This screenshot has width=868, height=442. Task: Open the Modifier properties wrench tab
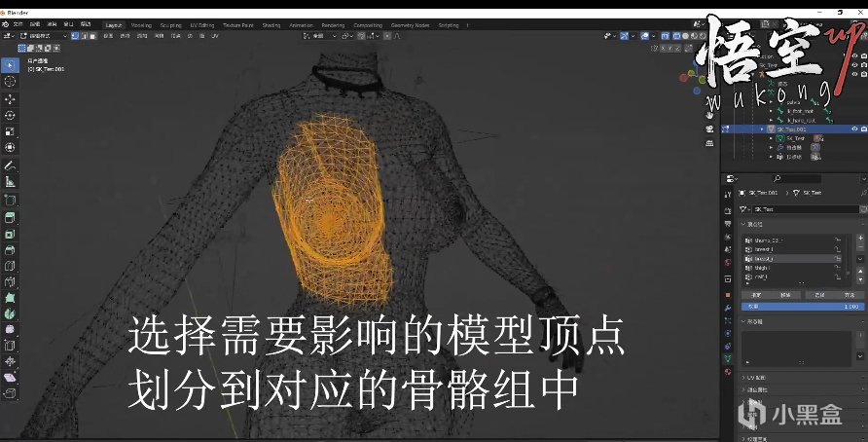[728, 308]
